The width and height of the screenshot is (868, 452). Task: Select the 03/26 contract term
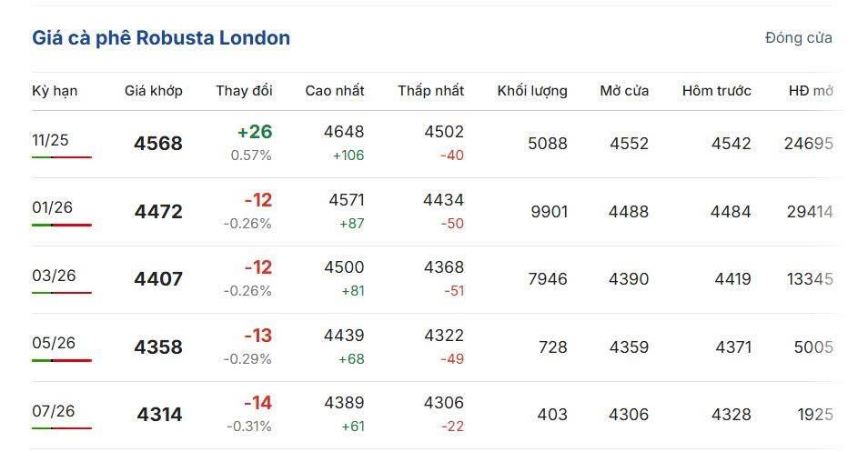click(x=54, y=276)
